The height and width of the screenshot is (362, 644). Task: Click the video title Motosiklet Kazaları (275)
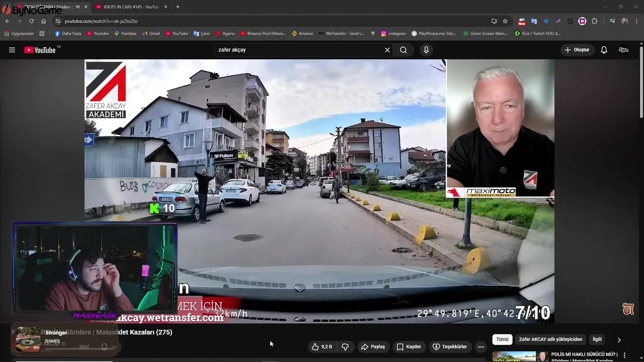(135, 332)
